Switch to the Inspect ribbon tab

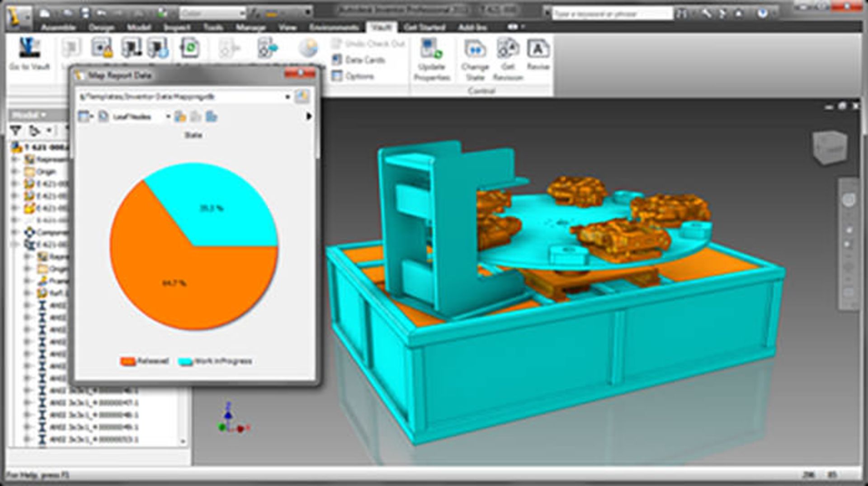[177, 28]
